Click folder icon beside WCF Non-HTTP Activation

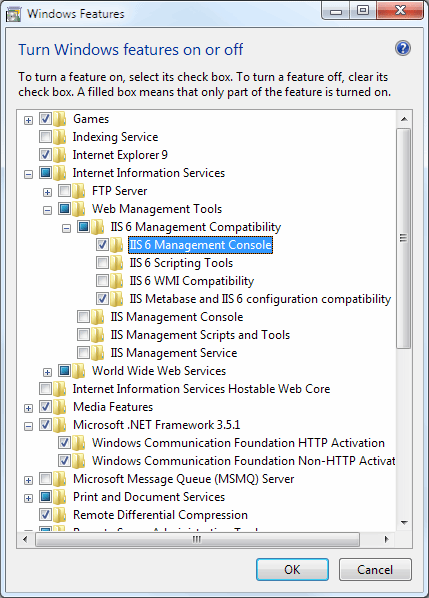79,461
